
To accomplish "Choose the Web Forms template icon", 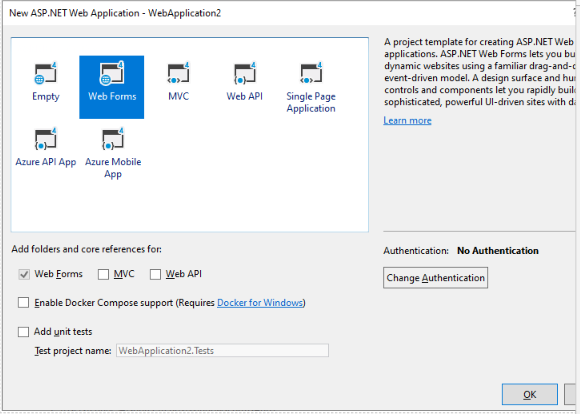I will coord(112,73).
